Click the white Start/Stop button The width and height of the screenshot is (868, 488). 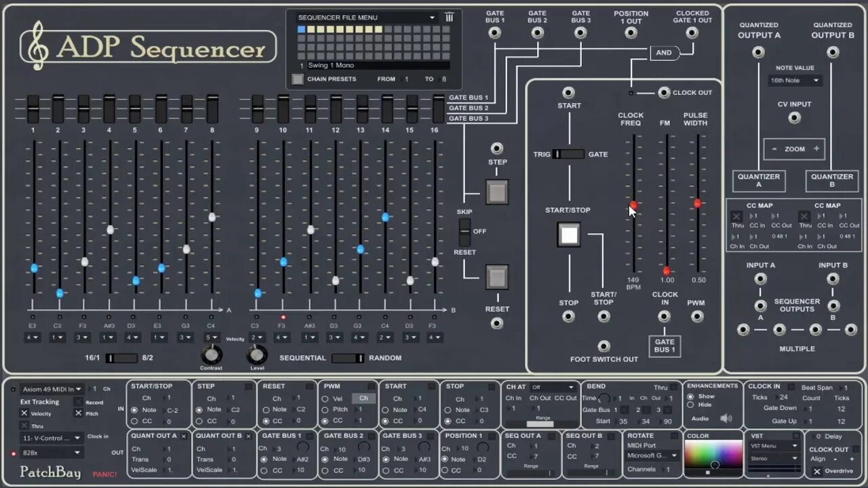(x=569, y=235)
